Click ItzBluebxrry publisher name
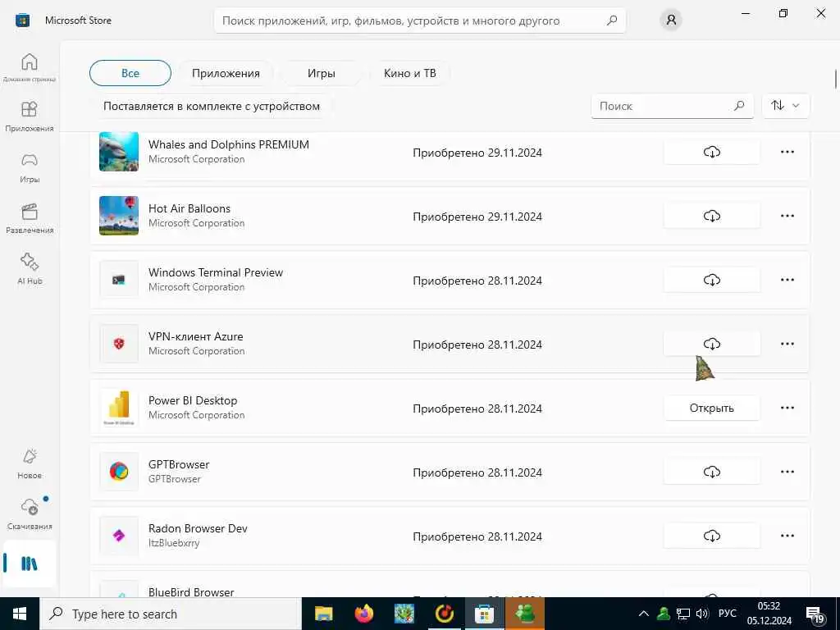 [174, 543]
